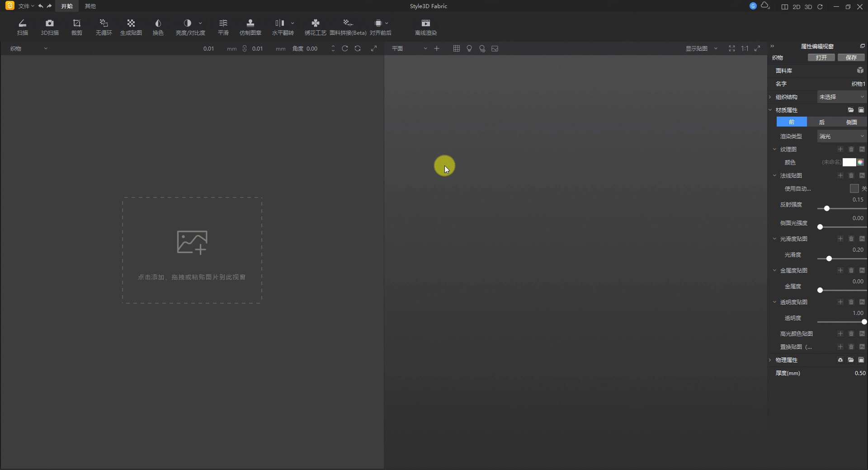Click the white 颜色 color swatch
Image resolution: width=868 pixels, height=470 pixels.
849,162
